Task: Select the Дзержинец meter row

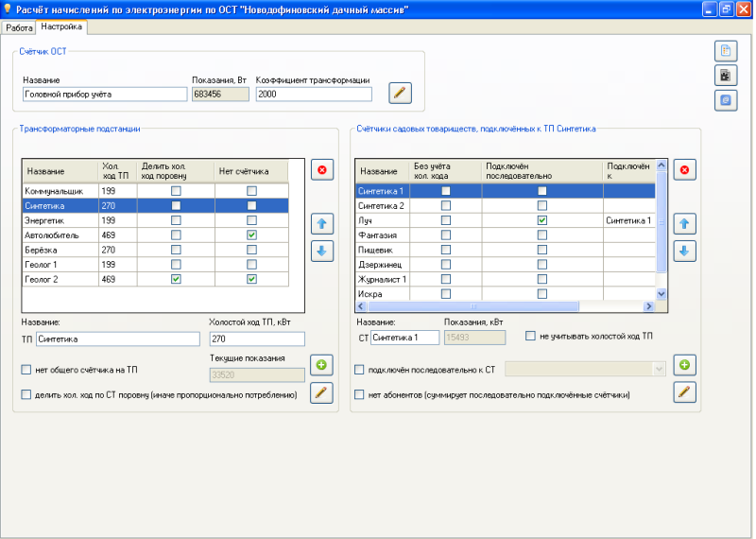Action: (x=506, y=265)
